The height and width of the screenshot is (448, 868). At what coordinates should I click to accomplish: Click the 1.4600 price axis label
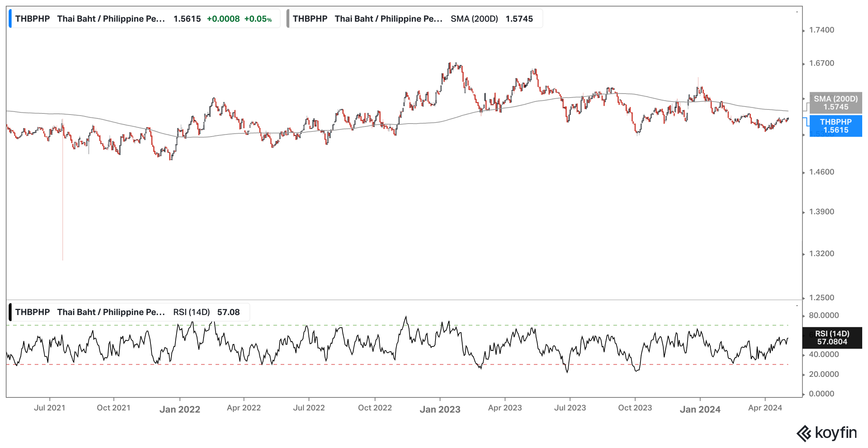(821, 172)
